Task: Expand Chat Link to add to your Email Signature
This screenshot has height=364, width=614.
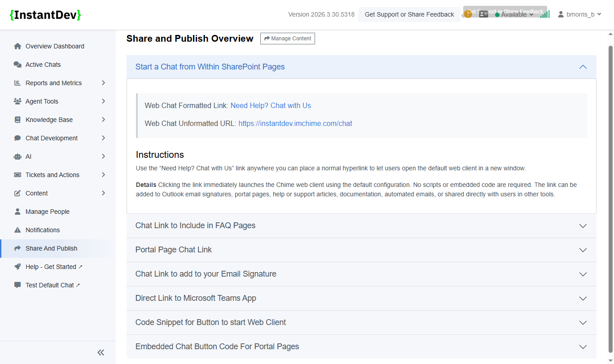Action: pyautogui.click(x=361, y=274)
